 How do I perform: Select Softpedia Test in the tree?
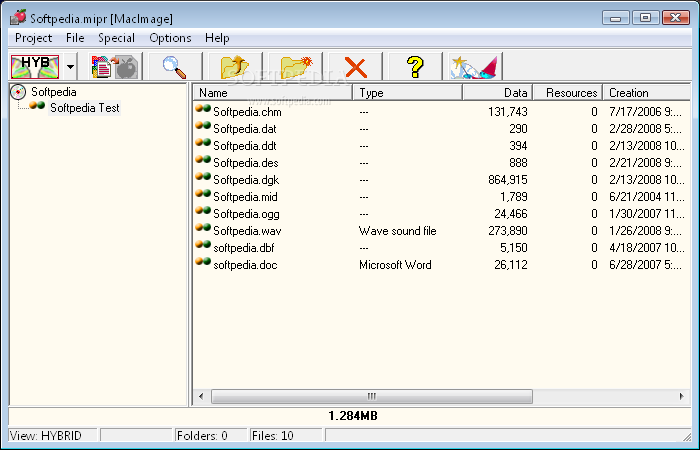84,108
